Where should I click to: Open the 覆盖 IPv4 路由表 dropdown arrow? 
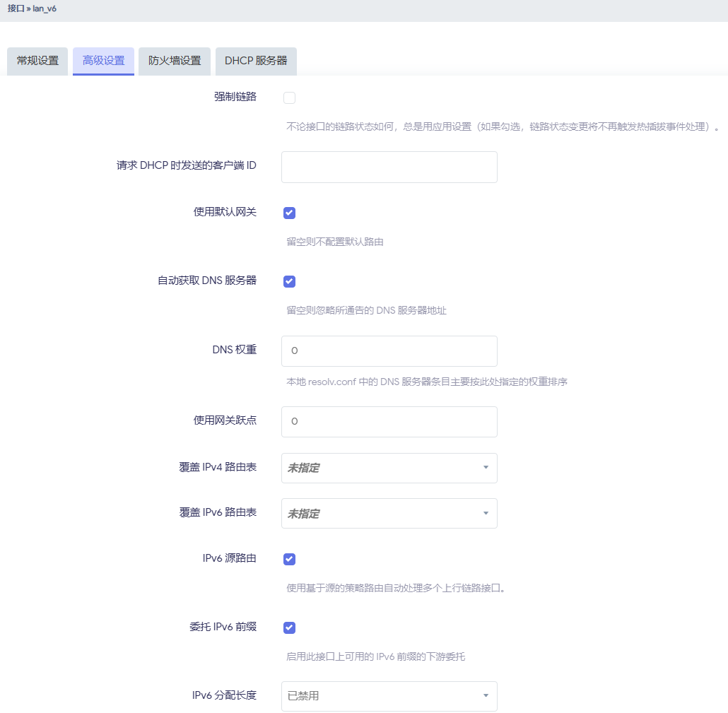pos(486,468)
